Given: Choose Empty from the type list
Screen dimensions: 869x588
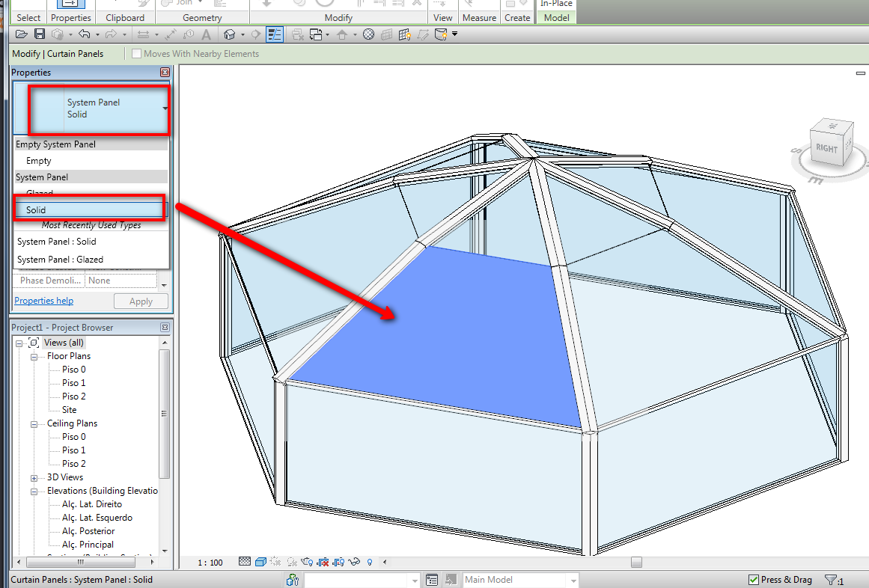Looking at the screenshot, I should coord(39,161).
